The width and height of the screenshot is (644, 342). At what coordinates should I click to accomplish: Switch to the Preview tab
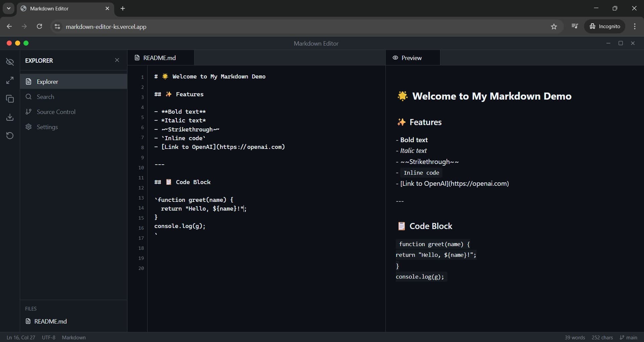[x=412, y=58]
